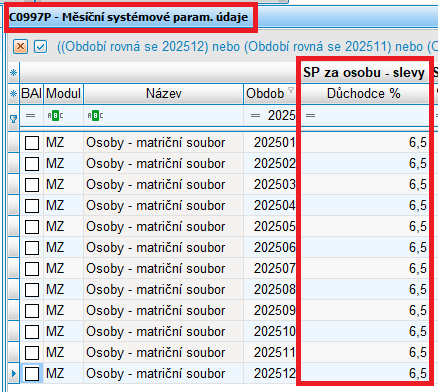Clear the filter with the orange X icon
The width and height of the screenshot is (438, 392).
(20, 47)
